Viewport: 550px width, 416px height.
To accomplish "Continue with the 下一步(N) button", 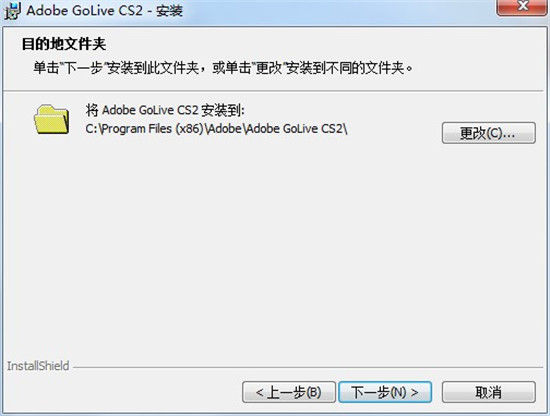I will coord(385,392).
